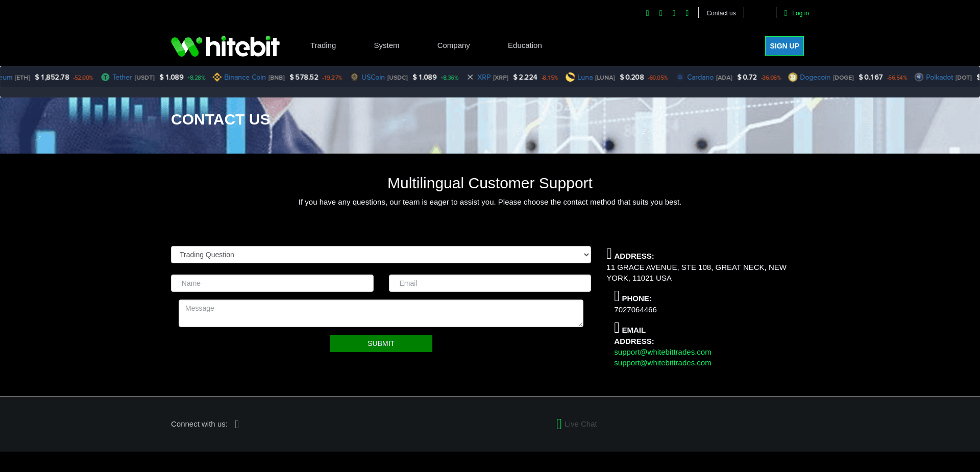Click the Luna coin icon in the ticker

tap(570, 77)
